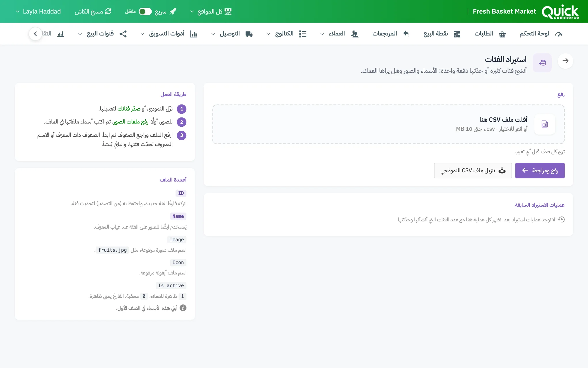Open the Layla Haddad user menu
This screenshot has height=368, width=588.
coord(38,12)
